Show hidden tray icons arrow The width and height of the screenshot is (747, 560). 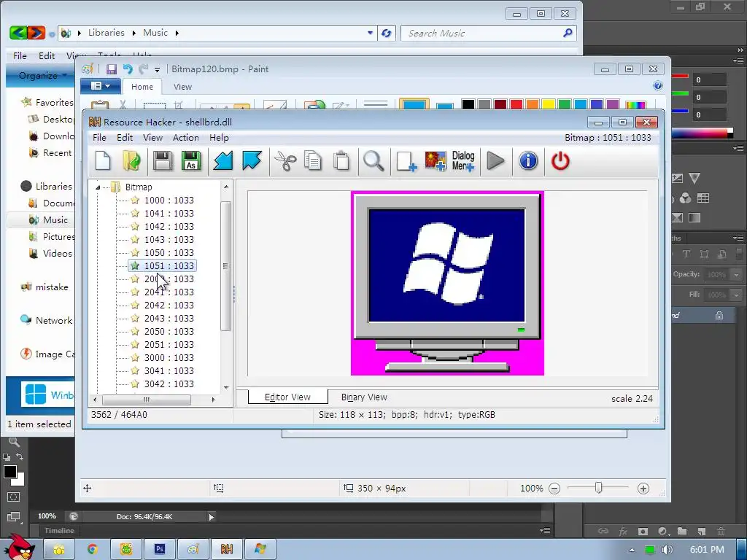coord(632,550)
